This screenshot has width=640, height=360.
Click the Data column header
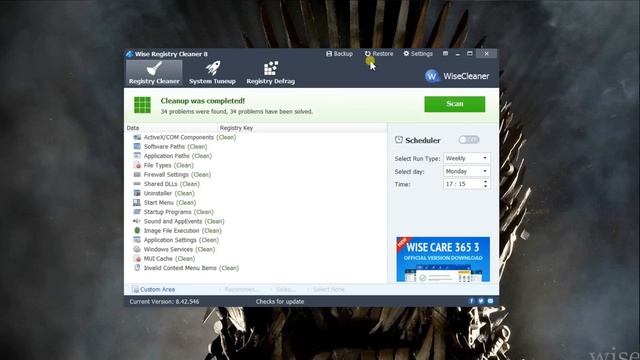[x=171, y=128]
